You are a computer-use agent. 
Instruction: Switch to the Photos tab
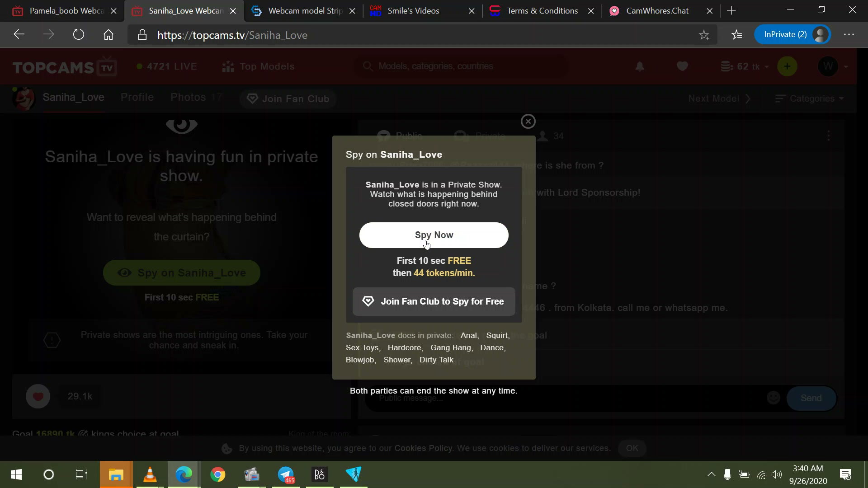(196, 97)
